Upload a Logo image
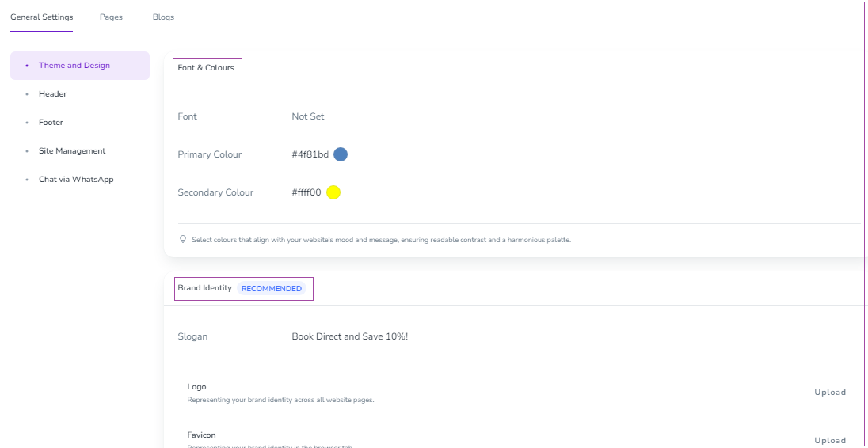Image resolution: width=868 pixels, height=448 pixels. (x=830, y=393)
